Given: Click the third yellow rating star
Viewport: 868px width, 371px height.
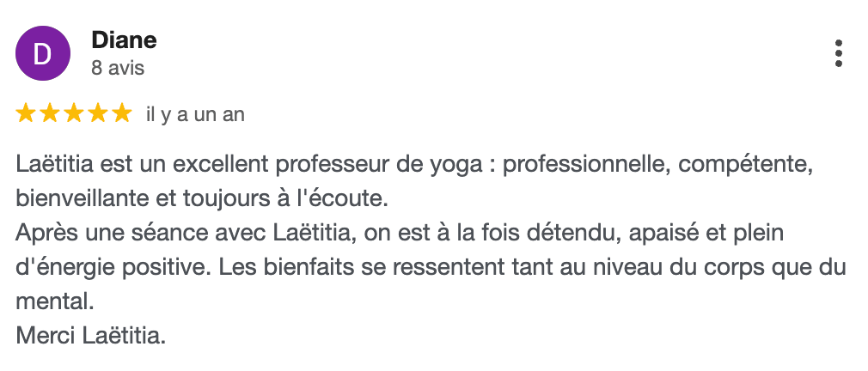Looking at the screenshot, I should (x=74, y=114).
